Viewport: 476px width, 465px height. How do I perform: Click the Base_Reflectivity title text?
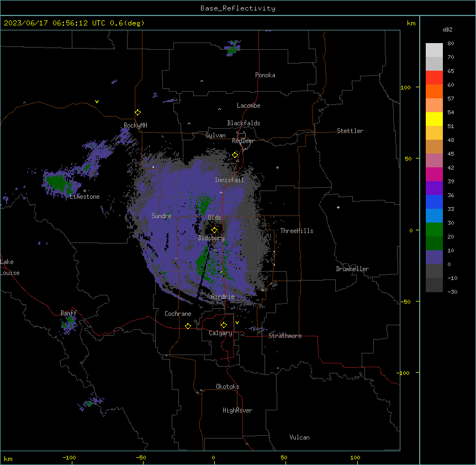coord(238,8)
